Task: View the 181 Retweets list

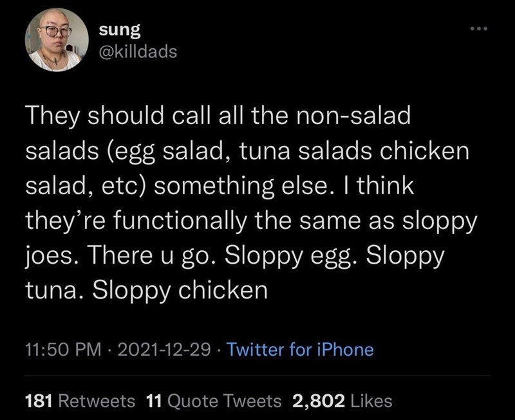Action: point(80,401)
